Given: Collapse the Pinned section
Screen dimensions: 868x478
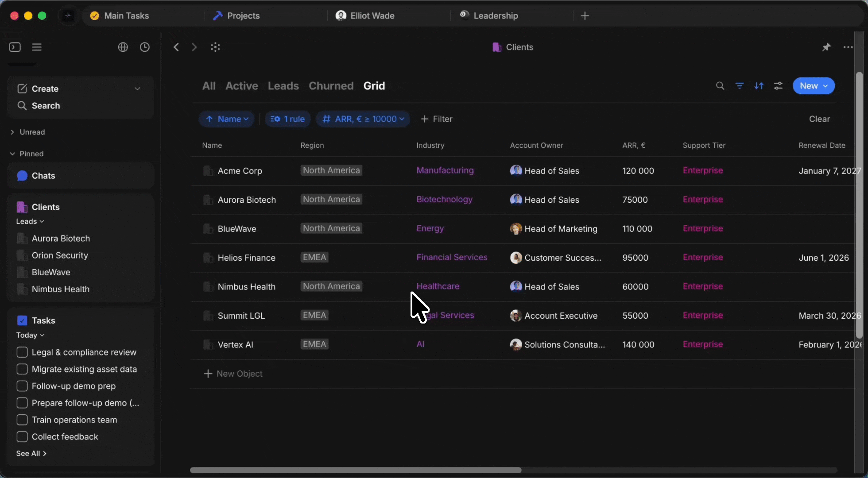Looking at the screenshot, I should coord(27,154).
